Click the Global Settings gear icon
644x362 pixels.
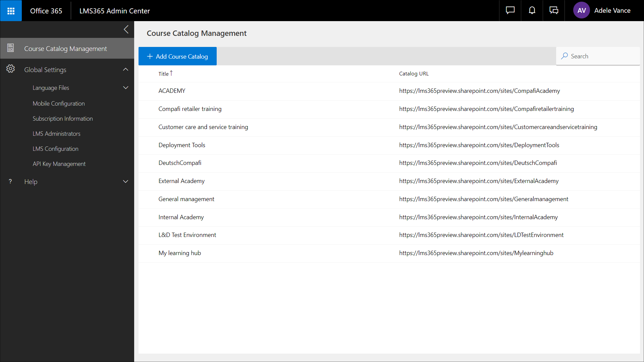(11, 69)
